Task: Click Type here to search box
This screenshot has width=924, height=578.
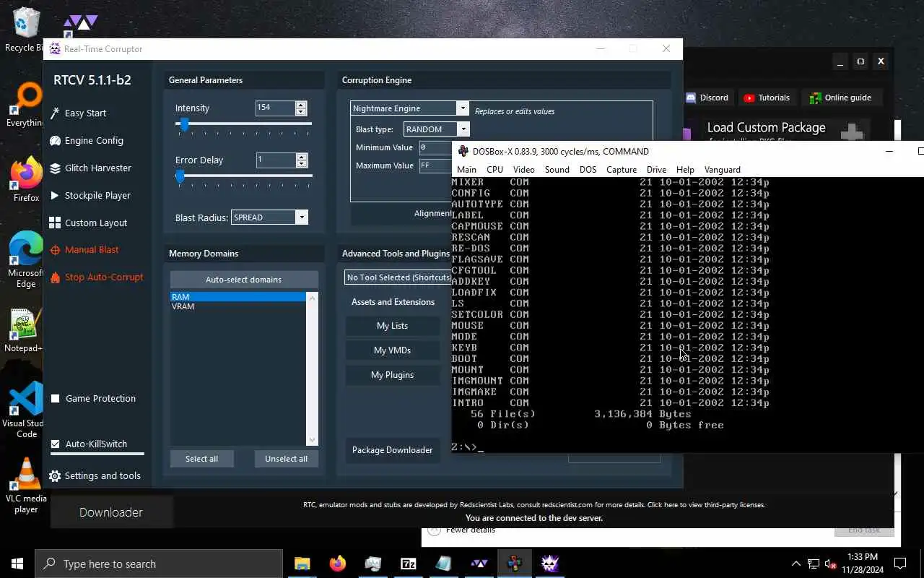Action: 158,564
